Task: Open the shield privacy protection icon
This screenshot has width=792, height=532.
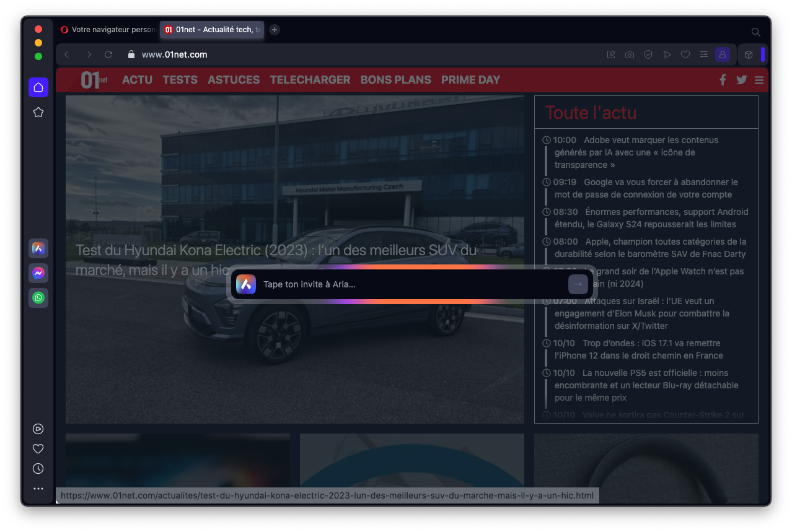Action: point(648,55)
